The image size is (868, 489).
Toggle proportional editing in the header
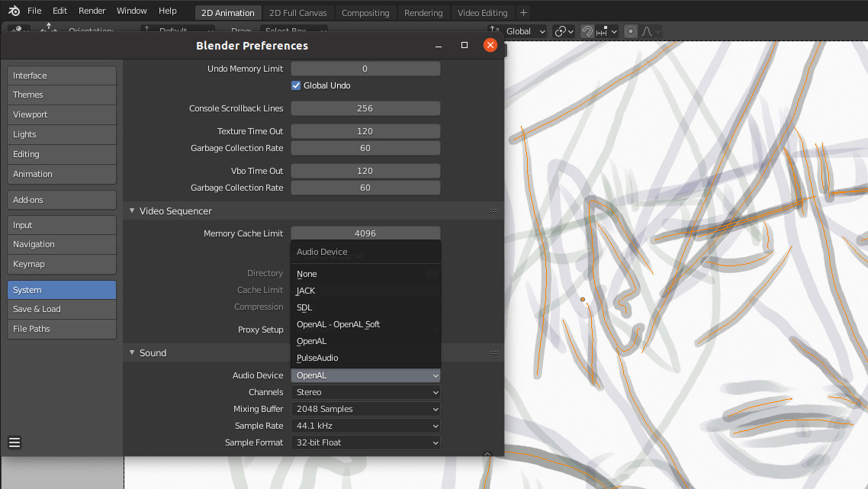coord(630,31)
